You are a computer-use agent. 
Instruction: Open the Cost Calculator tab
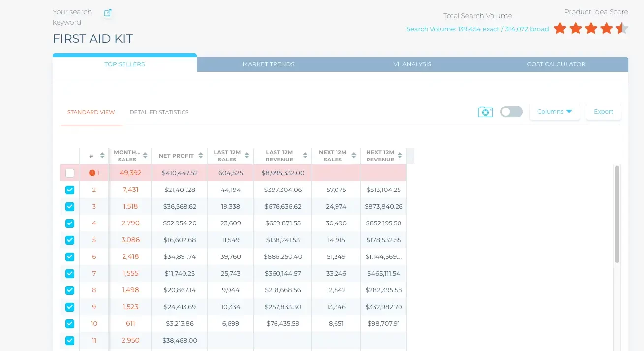click(x=556, y=64)
